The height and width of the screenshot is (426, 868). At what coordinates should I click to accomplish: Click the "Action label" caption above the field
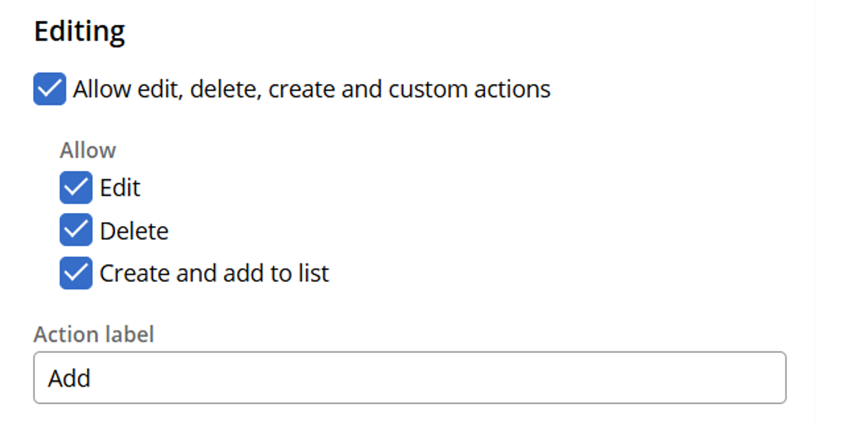(92, 334)
